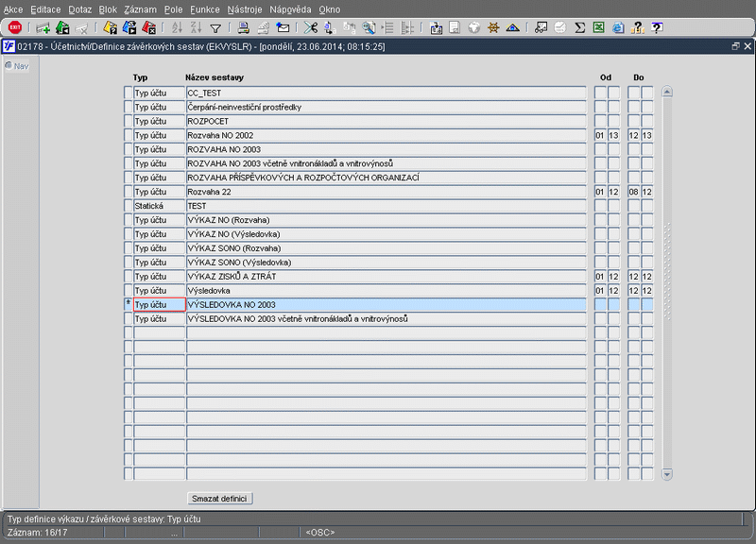Click the sigma sum icon

[x=579, y=28]
